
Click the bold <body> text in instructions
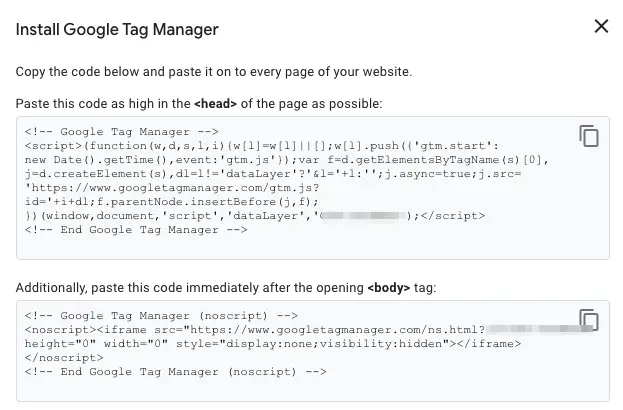click(389, 288)
